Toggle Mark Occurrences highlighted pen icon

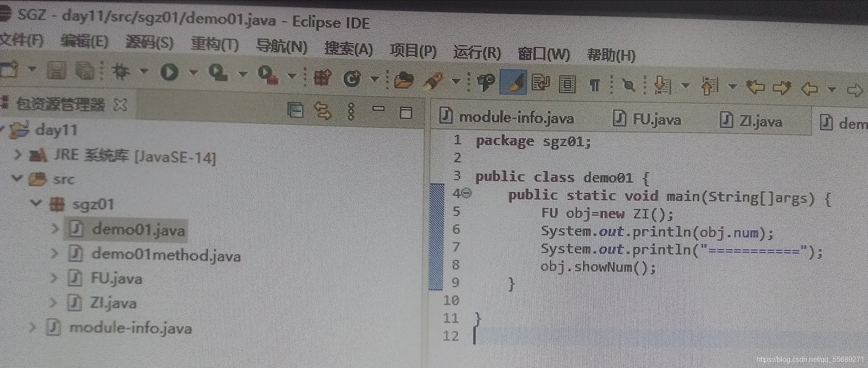point(513,82)
